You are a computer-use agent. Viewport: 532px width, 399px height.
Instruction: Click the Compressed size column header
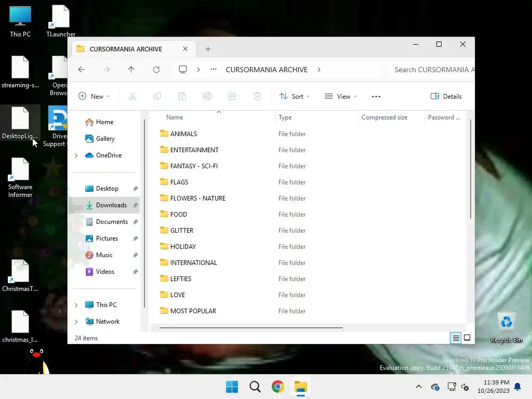(x=391, y=117)
